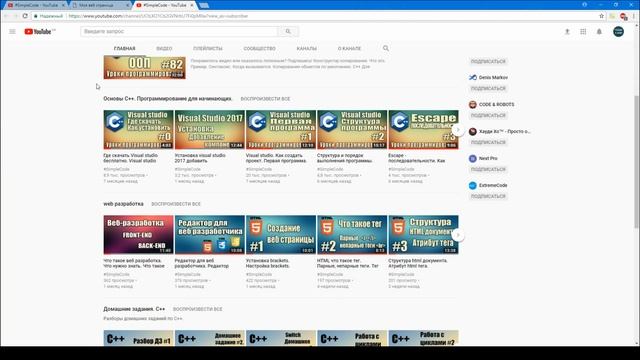This screenshot has height=360, width=640.
Task: Switch to Моя веб страница browser tab
Action: click(100, 5)
